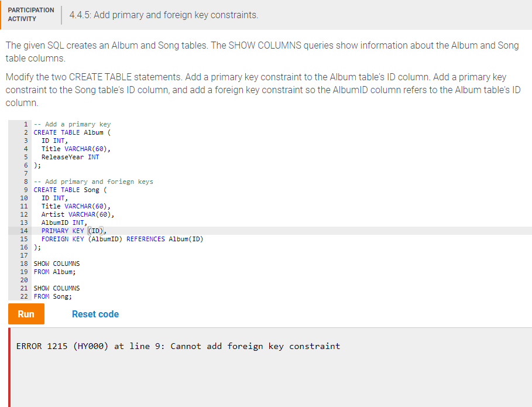Click the Run button
Viewport: 532px width, 407px height.
pos(26,314)
